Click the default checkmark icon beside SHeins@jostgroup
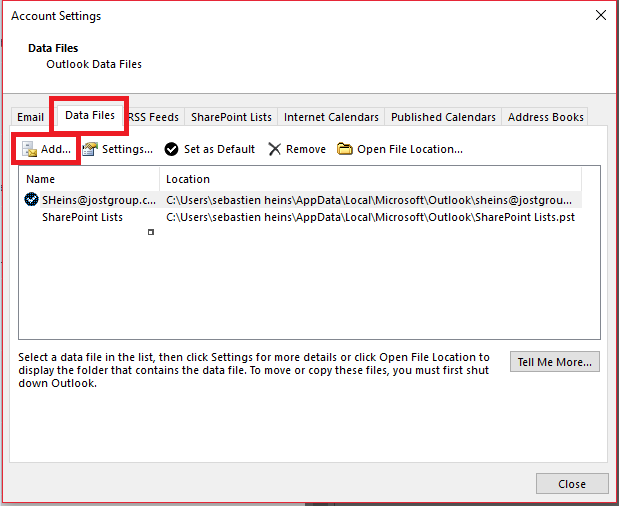This screenshot has width=619, height=506. 31,199
